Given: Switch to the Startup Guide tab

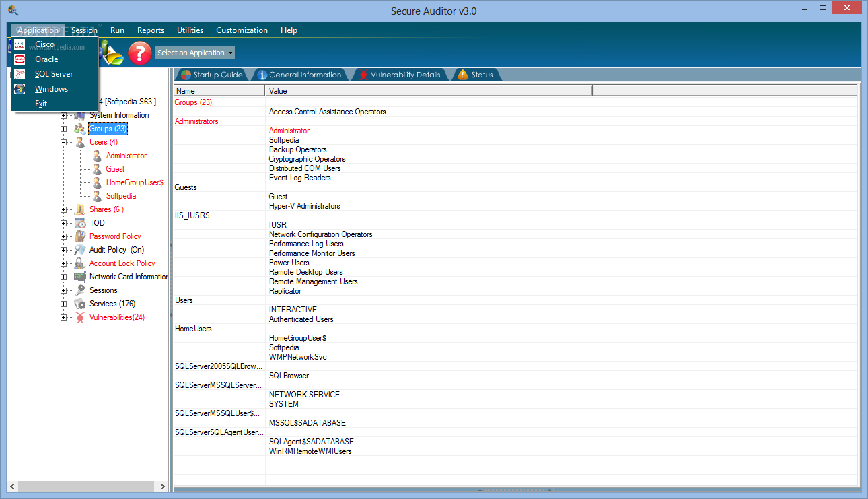Looking at the screenshot, I should (211, 75).
